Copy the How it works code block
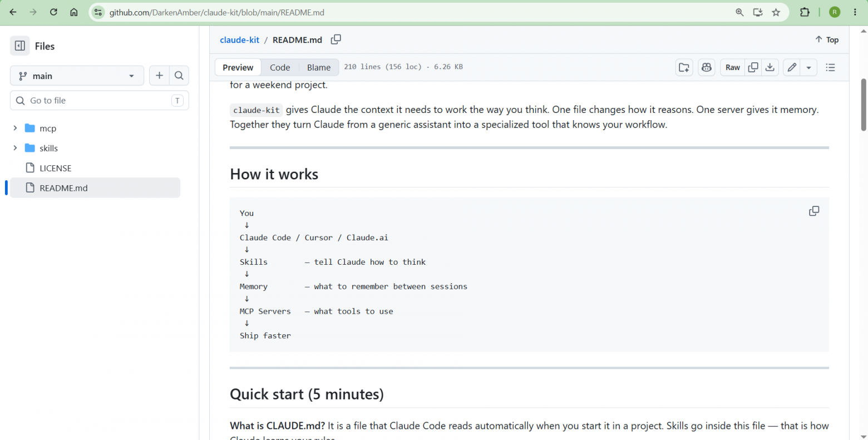868x440 pixels. (814, 211)
